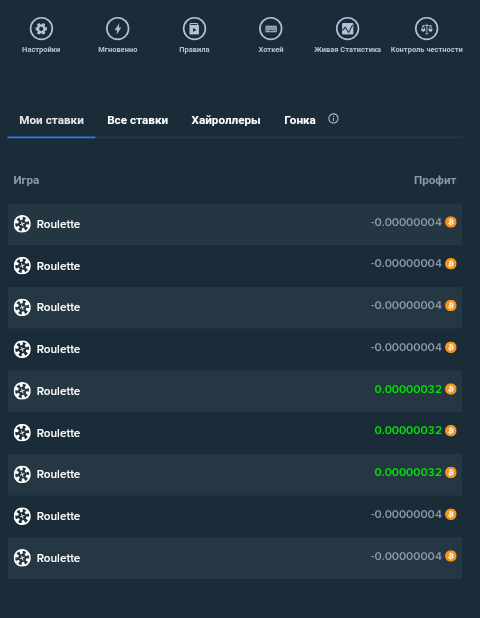Show Живая Статистика chart icon

coord(347,28)
